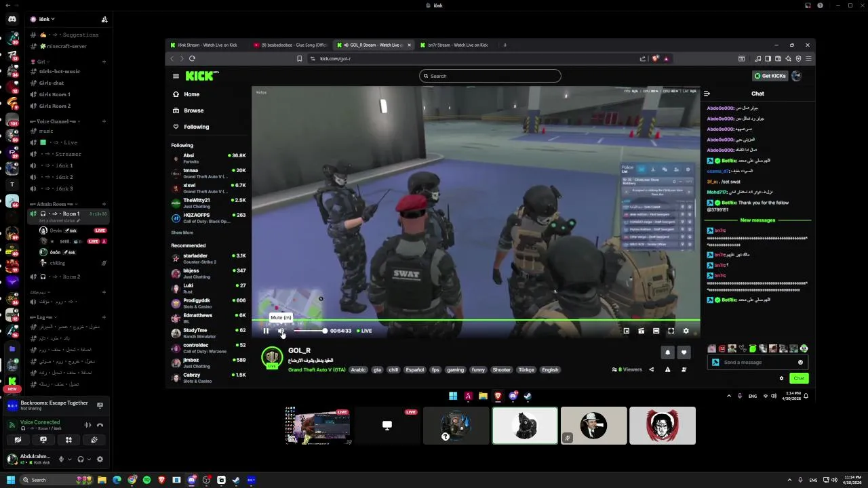Viewport: 868px width, 488px height.
Task: Open a new browser tab
Action: 505,45
